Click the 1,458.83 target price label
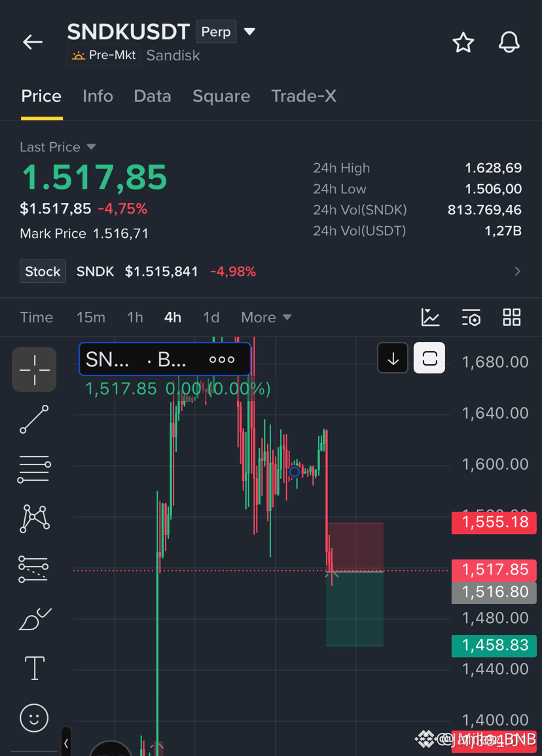 494,645
